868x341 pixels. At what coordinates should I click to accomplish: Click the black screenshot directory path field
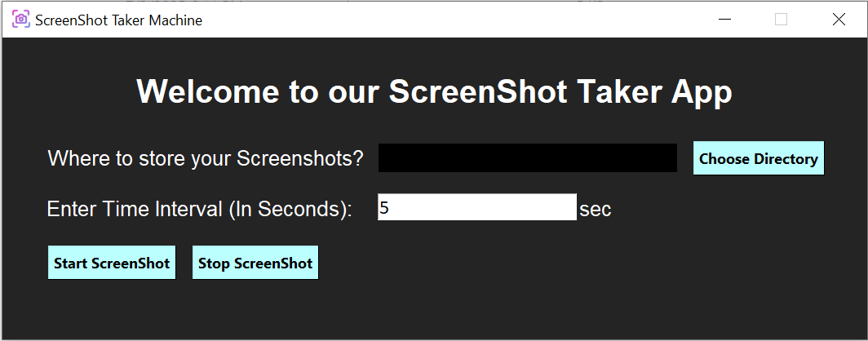[528, 157]
